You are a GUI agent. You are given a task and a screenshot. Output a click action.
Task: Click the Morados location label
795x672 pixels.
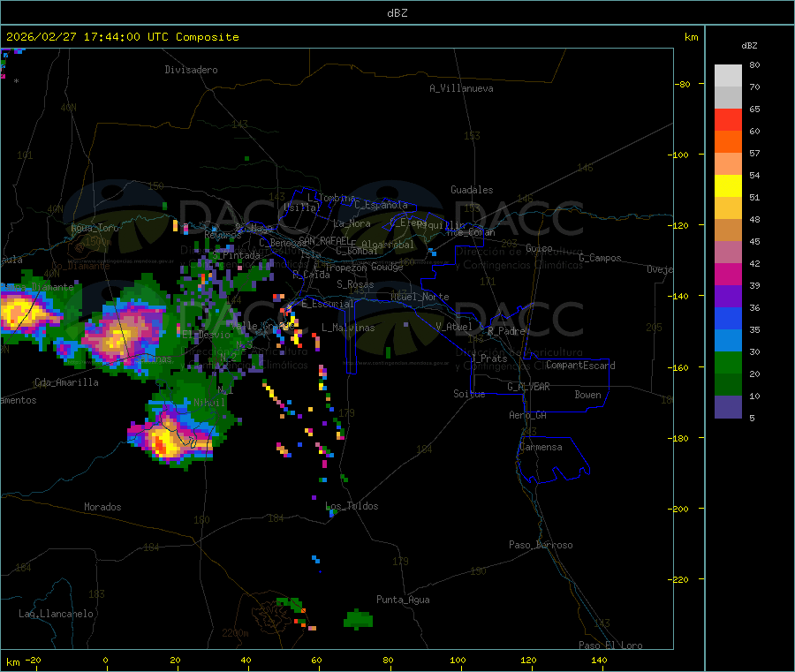click(102, 507)
